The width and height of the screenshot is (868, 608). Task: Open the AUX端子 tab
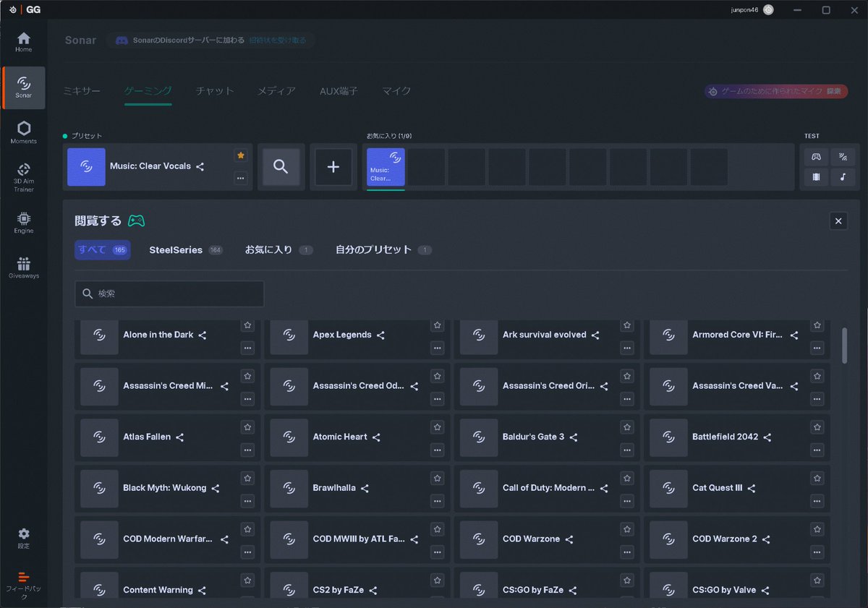pyautogui.click(x=339, y=91)
